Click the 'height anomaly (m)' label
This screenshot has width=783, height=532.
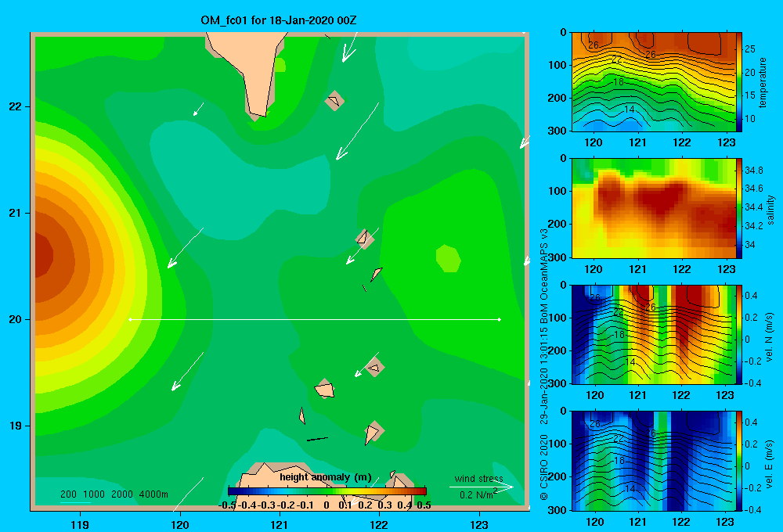(x=326, y=477)
